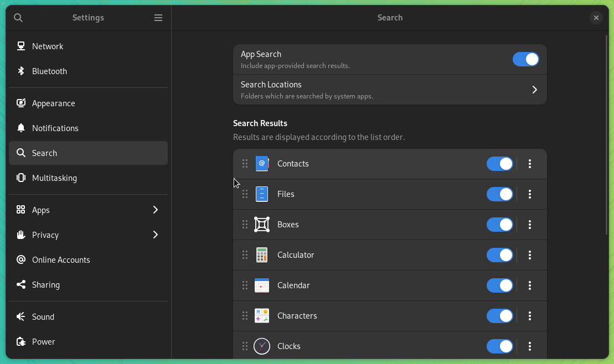Viewport: 614px width, 364px height.
Task: Click the Bluetooth icon in sidebar
Action: 21,71
